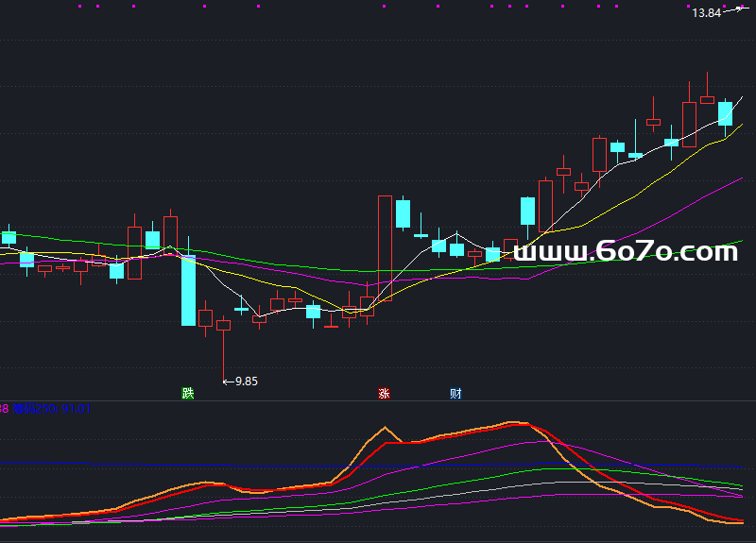
Task: Click the magenta 38 indicator value
Action: 4,409
